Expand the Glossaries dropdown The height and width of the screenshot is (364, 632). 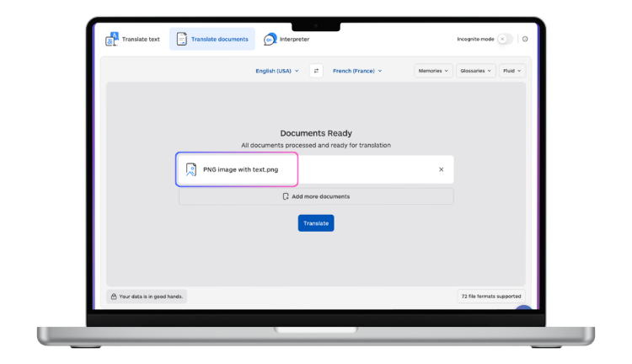pyautogui.click(x=476, y=71)
